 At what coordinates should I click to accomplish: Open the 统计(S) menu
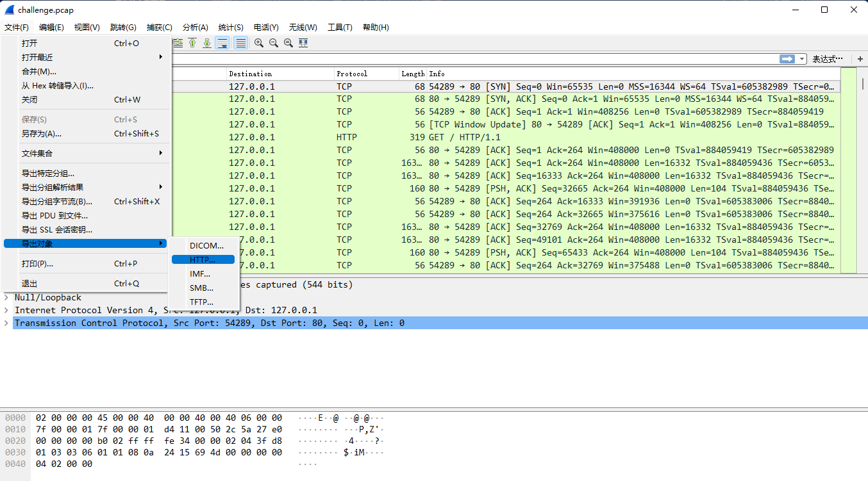tap(231, 27)
